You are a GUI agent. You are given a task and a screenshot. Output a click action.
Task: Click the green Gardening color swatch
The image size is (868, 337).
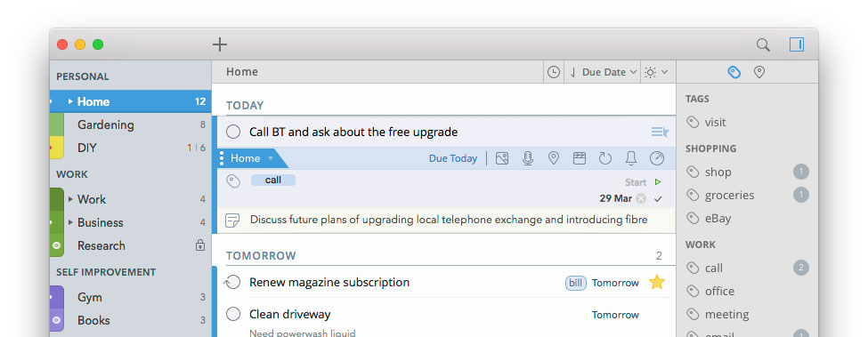[x=57, y=124]
